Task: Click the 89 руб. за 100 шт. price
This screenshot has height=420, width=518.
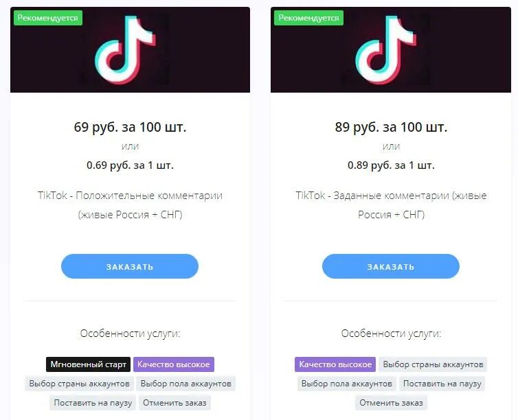Action: click(x=391, y=127)
